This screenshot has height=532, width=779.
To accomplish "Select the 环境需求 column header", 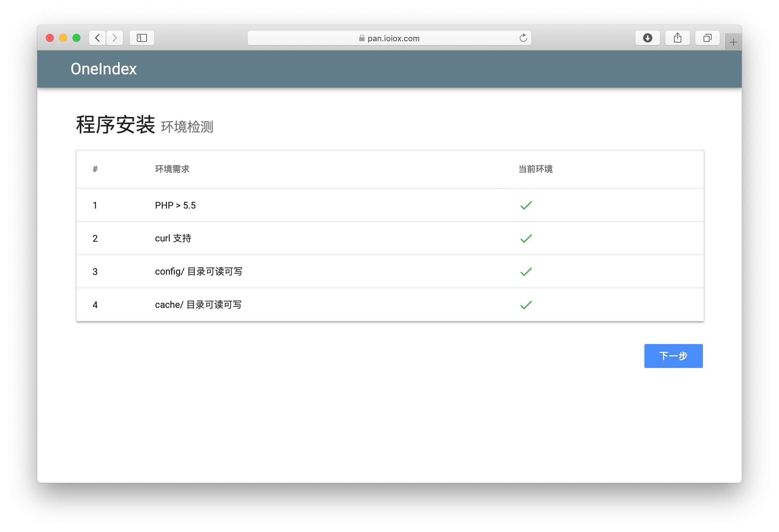I will click(x=172, y=169).
